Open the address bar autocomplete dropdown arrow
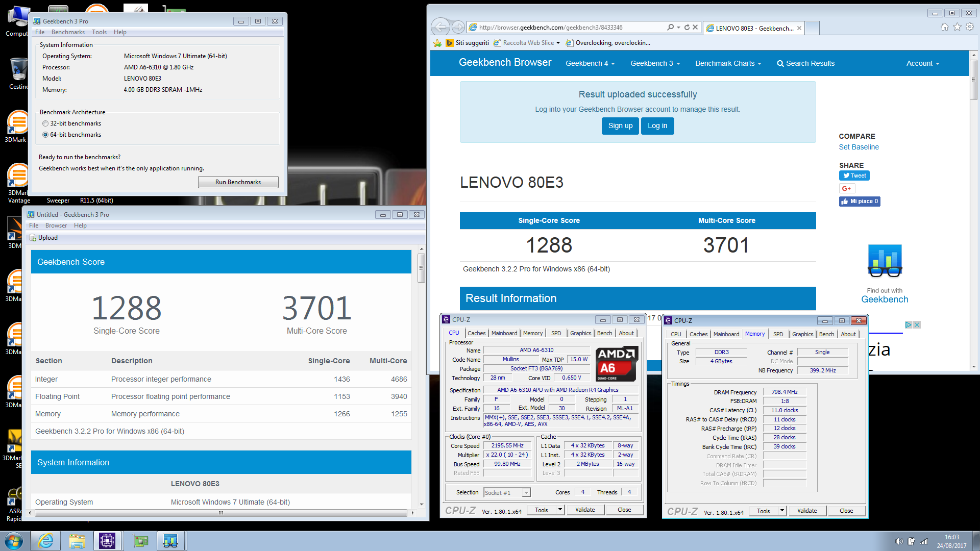Image resolution: width=980 pixels, height=551 pixels. (x=678, y=27)
